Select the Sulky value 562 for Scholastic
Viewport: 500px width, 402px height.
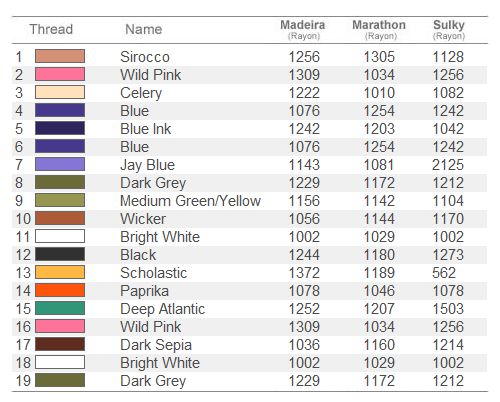click(444, 273)
